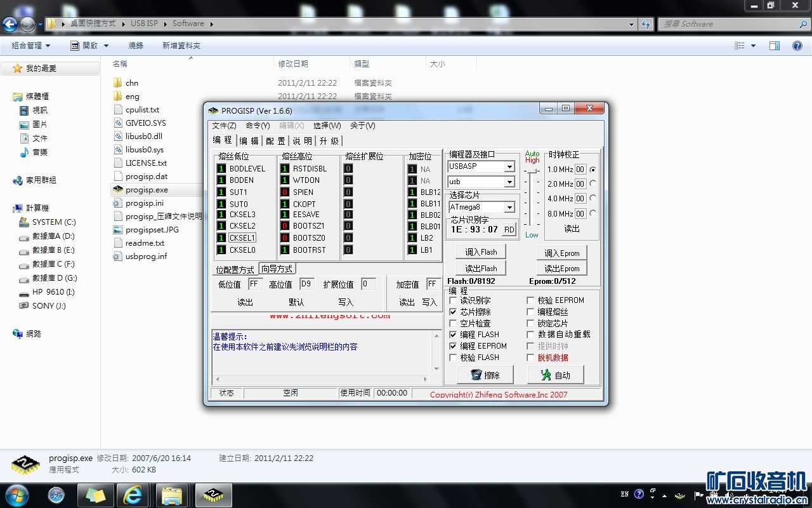Enable the 编程熔丝 checkbox

point(530,312)
